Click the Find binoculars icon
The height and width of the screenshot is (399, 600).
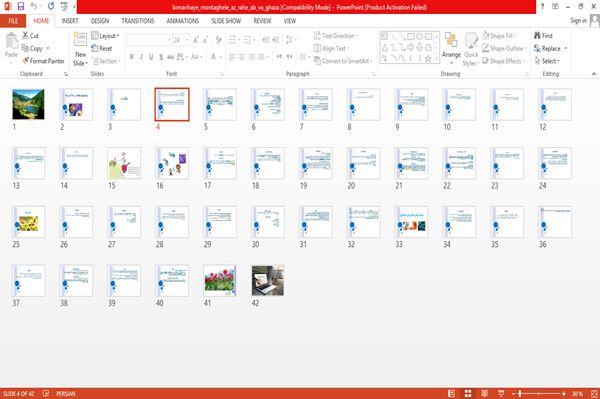pyautogui.click(x=537, y=36)
